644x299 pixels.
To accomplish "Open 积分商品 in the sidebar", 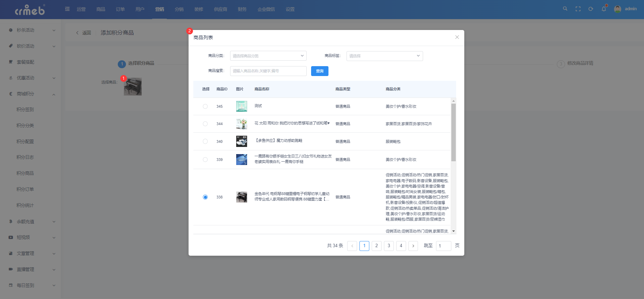I will click(25, 173).
